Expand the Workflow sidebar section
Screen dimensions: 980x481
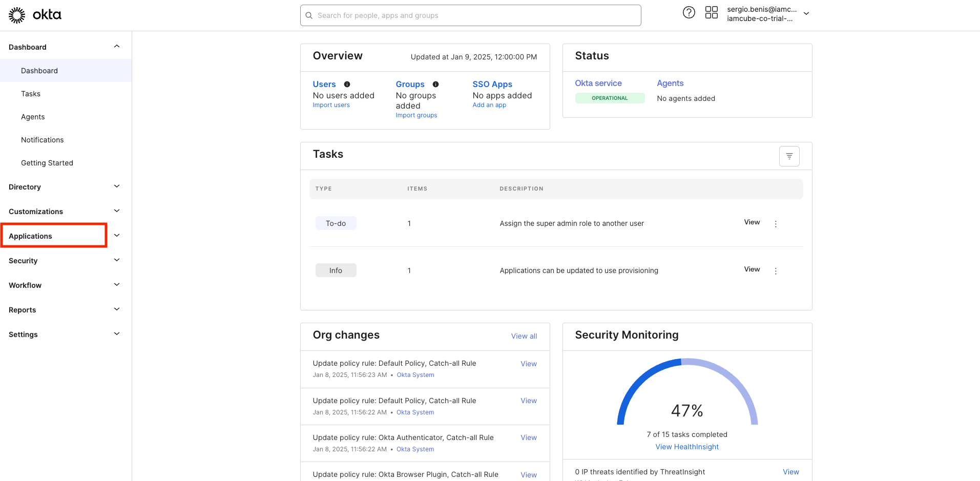click(117, 285)
